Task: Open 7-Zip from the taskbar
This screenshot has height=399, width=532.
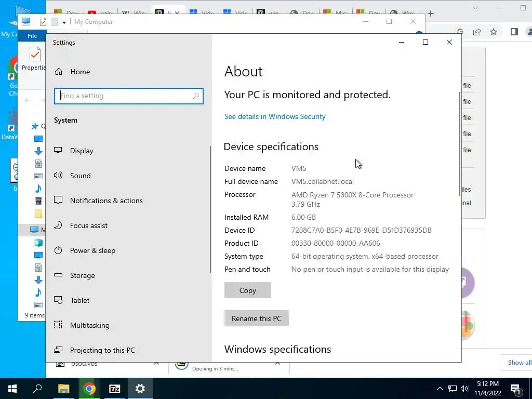Action: tap(115, 389)
